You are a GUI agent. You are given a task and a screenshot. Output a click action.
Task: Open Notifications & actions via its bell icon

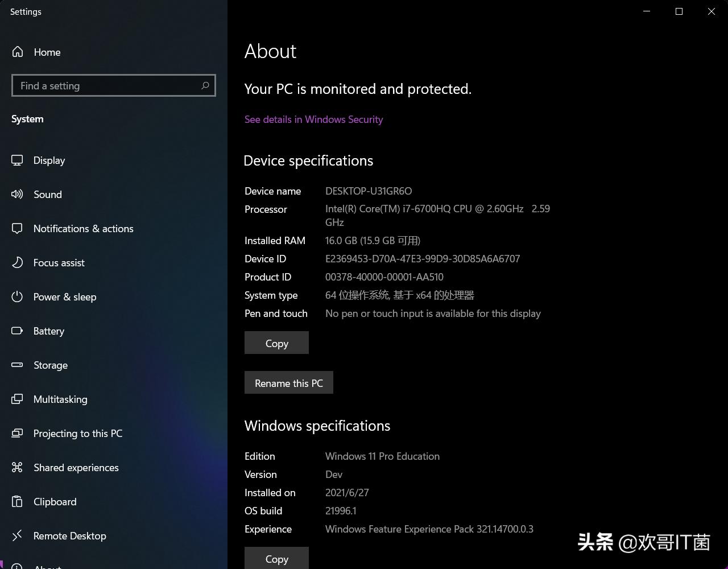pyautogui.click(x=17, y=228)
